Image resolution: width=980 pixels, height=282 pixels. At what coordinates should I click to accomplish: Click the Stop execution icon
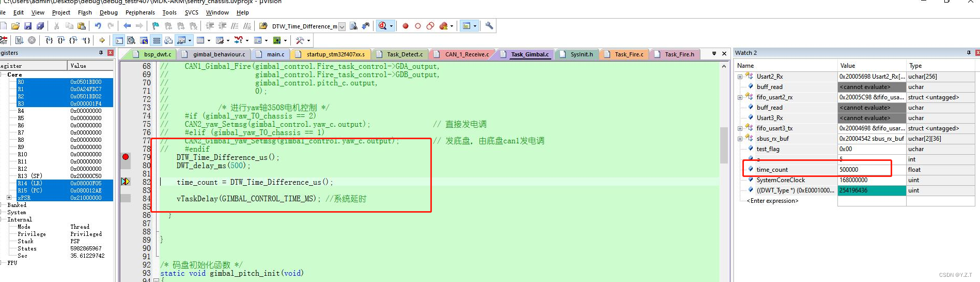32,40
